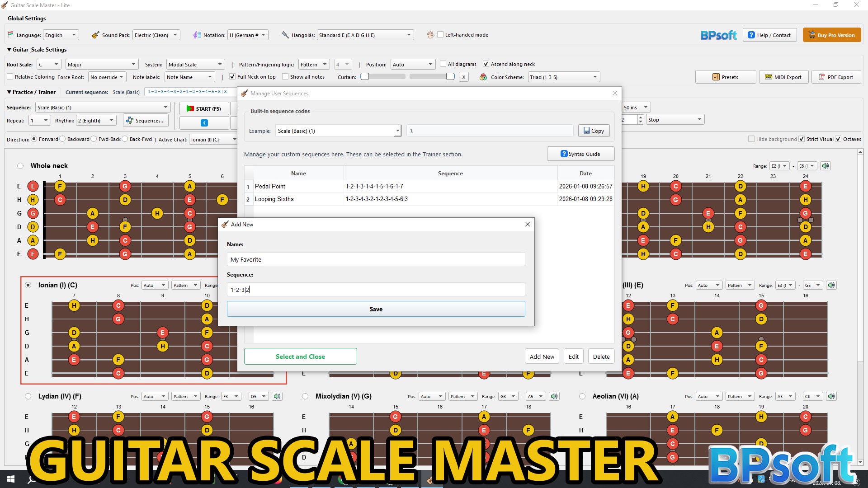Start the trainer with START (F5)
The height and width of the screenshot is (488, 868).
pos(204,108)
